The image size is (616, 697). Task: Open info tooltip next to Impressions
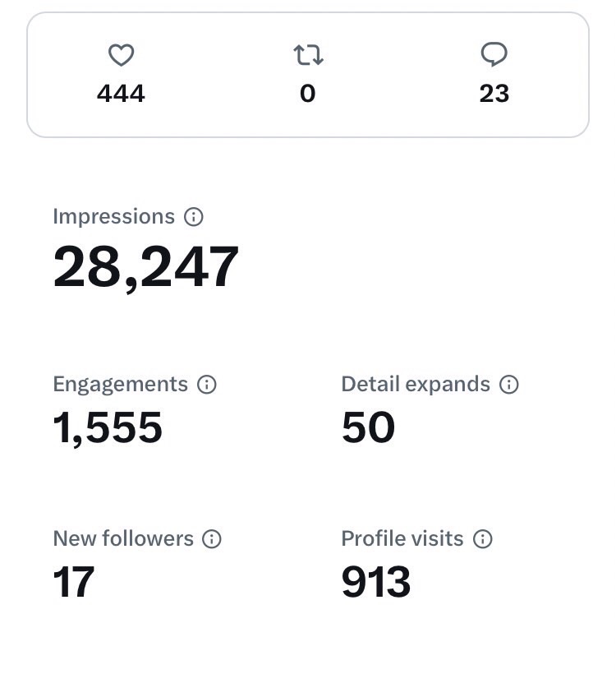pyautogui.click(x=194, y=217)
